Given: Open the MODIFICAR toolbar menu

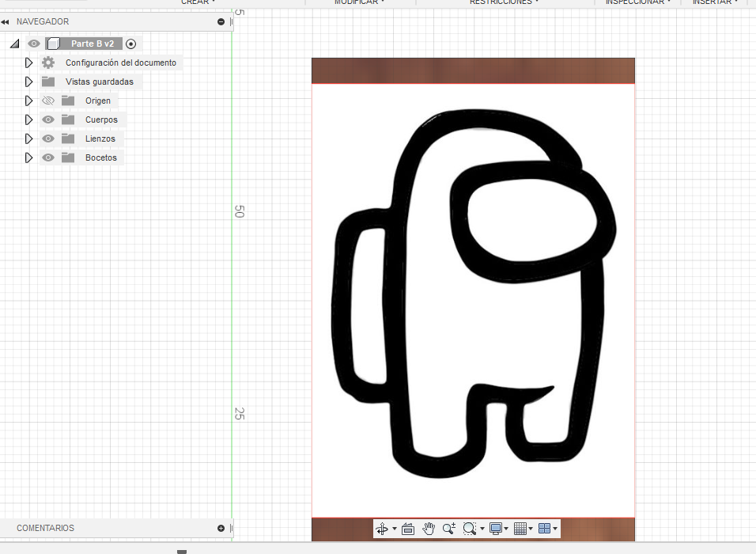Looking at the screenshot, I should tap(359, 2).
